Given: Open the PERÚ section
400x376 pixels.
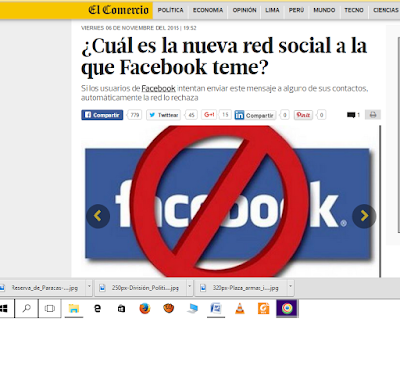Looking at the screenshot, I should pos(296,10).
